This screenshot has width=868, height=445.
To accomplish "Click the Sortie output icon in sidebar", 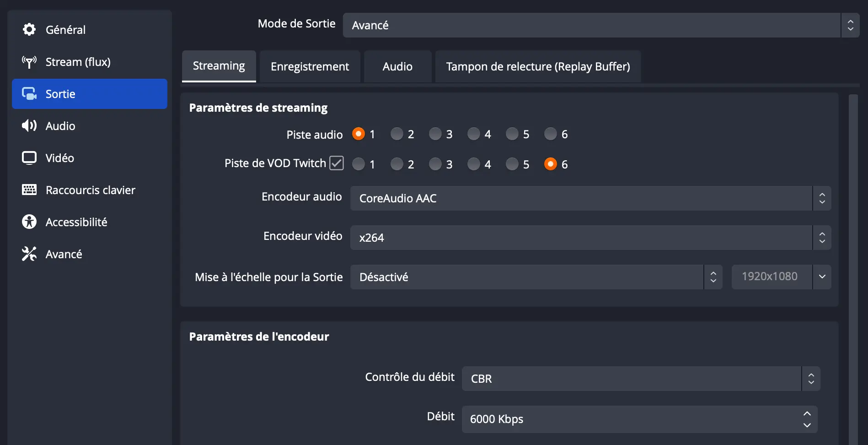I will pos(29,93).
